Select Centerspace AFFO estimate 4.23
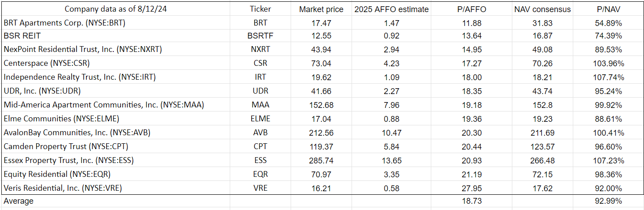 click(x=391, y=63)
